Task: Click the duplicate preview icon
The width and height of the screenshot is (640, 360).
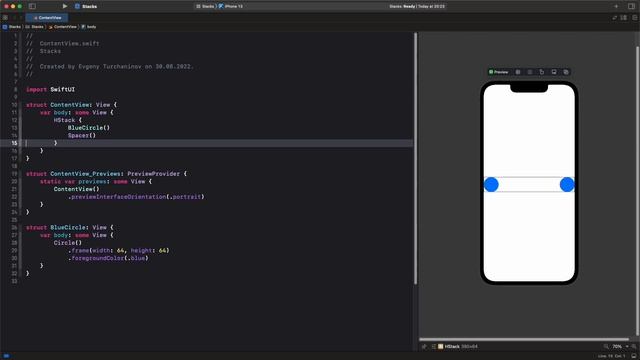Action: [x=566, y=72]
